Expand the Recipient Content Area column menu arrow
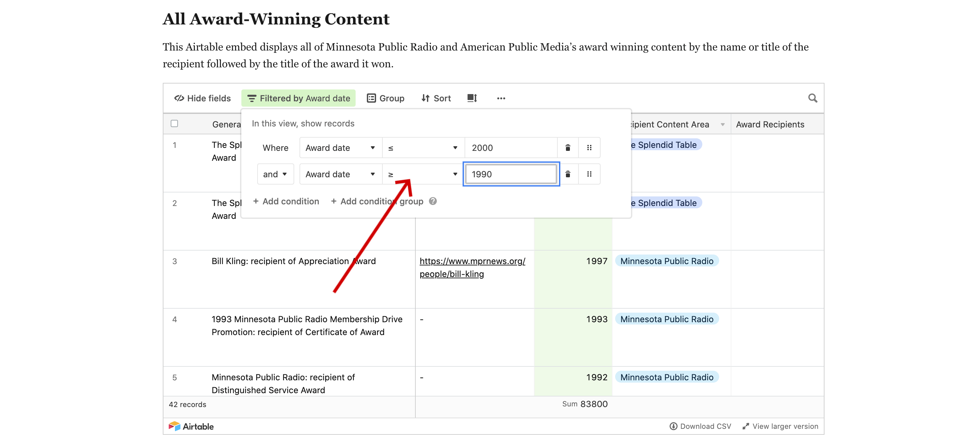980x446 pixels. tap(722, 124)
